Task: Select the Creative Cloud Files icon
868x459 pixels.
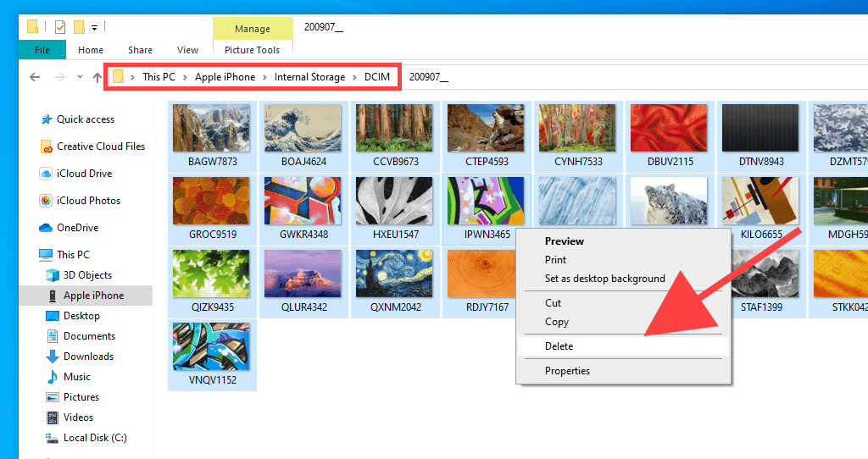Action: coord(47,147)
